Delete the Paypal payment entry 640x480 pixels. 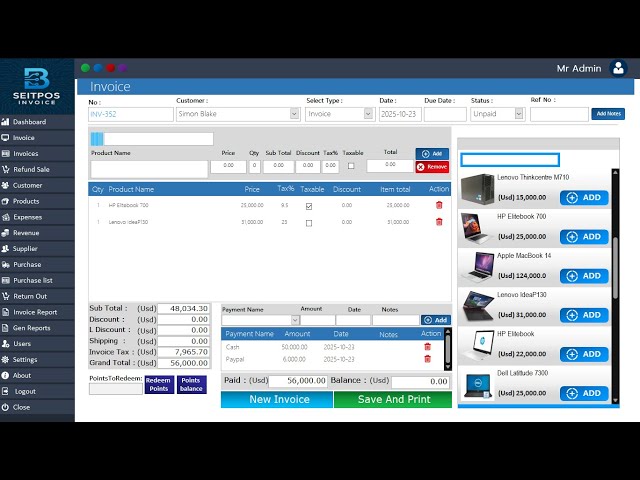427,359
